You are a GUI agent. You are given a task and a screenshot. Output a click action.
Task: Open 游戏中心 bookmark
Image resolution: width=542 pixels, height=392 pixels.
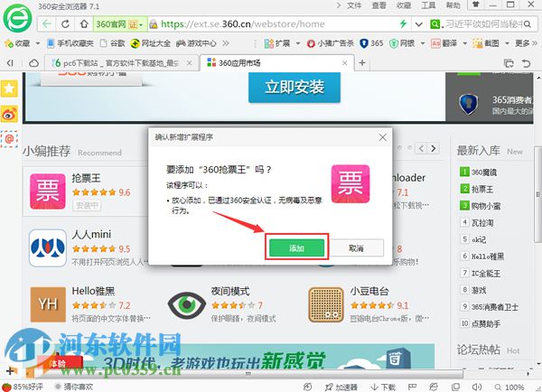click(196, 43)
